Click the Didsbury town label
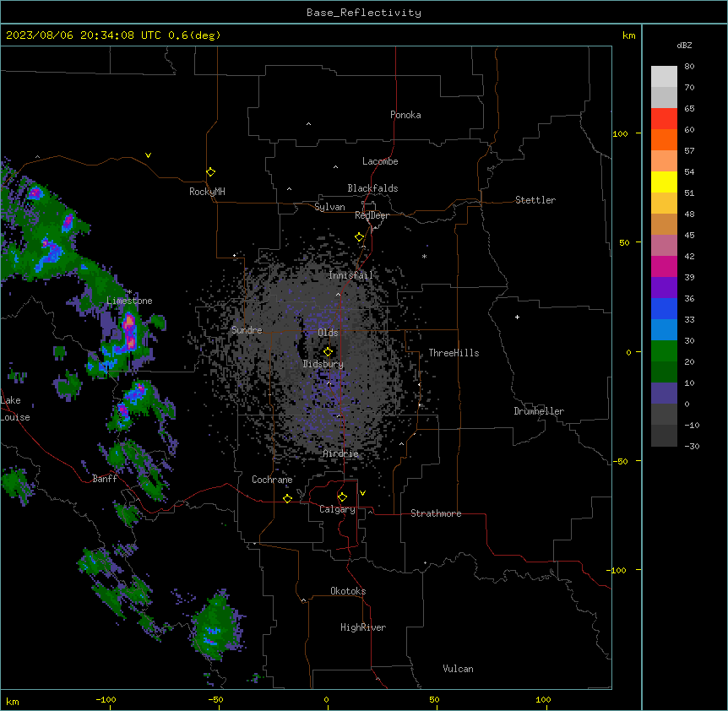Image resolution: width=728 pixels, height=711 pixels. pyautogui.click(x=323, y=364)
